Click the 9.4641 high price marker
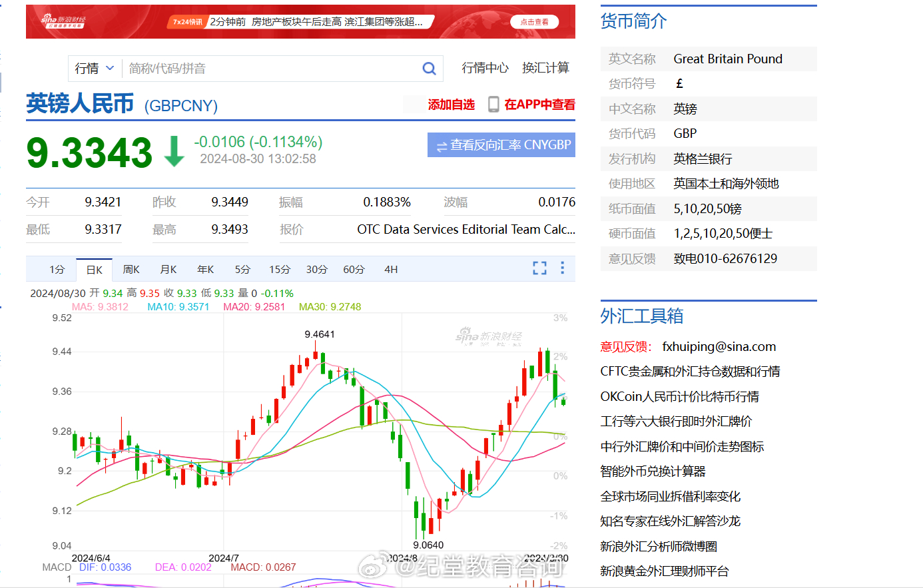The height and width of the screenshot is (588, 923). (x=320, y=334)
